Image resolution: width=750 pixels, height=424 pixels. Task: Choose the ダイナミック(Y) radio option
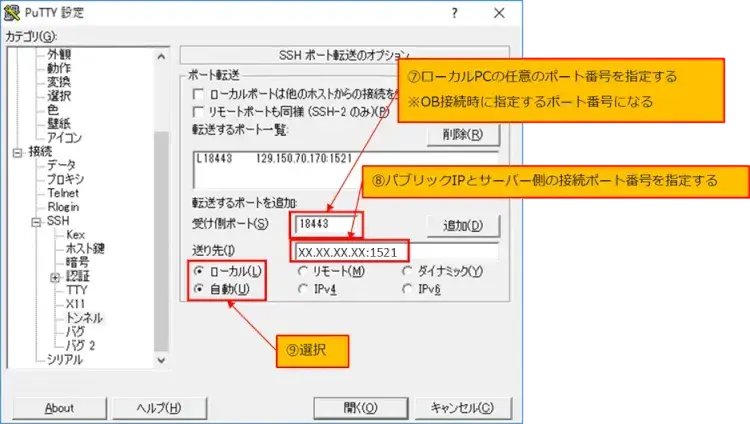[409, 271]
